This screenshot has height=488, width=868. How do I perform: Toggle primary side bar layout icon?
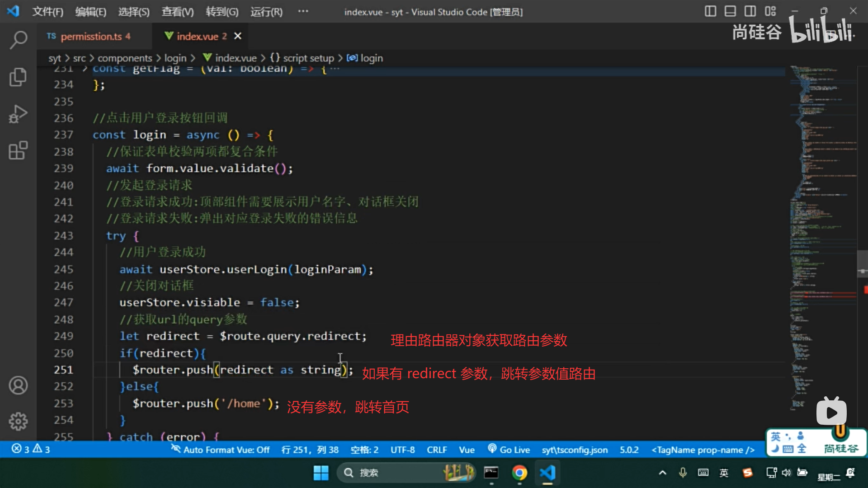click(x=710, y=11)
